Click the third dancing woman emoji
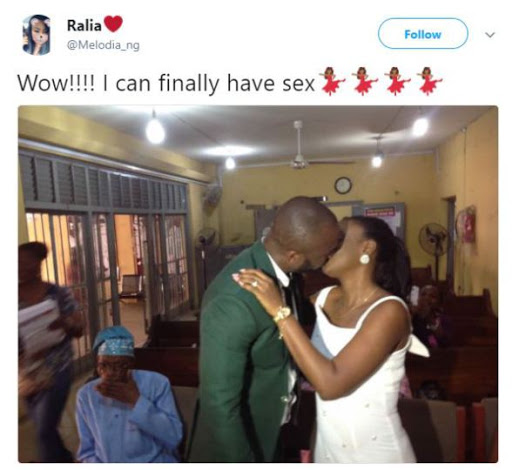The image size is (512, 470). point(397,81)
